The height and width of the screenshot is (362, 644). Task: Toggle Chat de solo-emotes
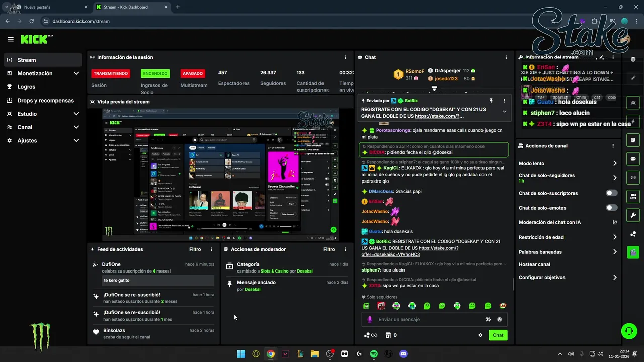(612, 208)
